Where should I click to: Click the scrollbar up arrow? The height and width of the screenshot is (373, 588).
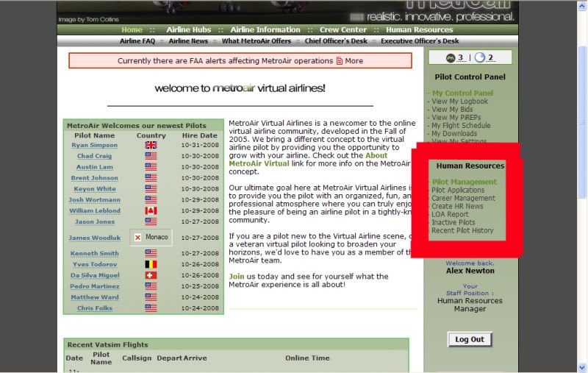click(582, 7)
